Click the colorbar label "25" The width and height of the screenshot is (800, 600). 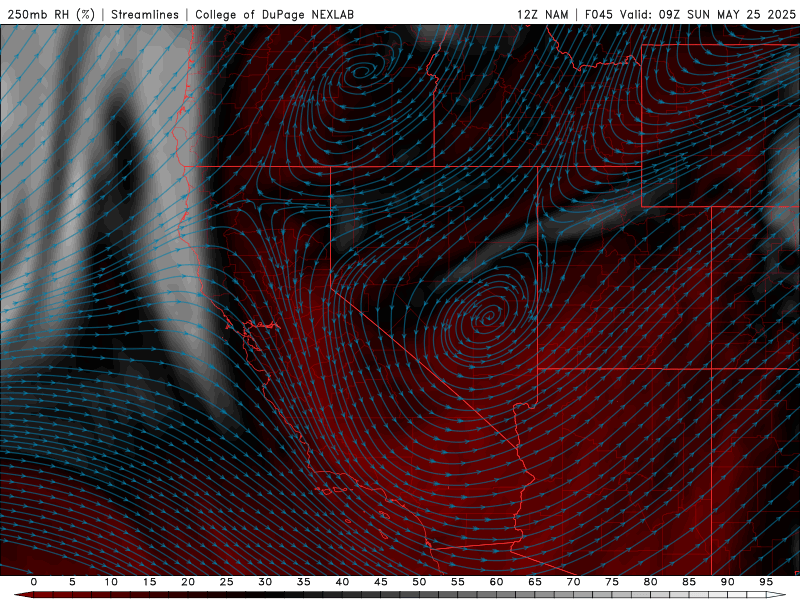(226, 582)
